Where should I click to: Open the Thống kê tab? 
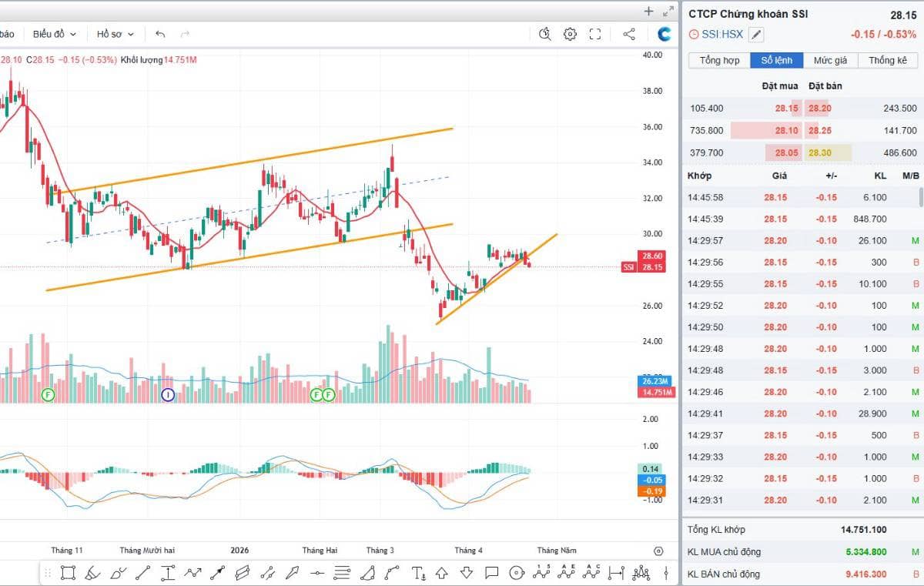click(887, 60)
